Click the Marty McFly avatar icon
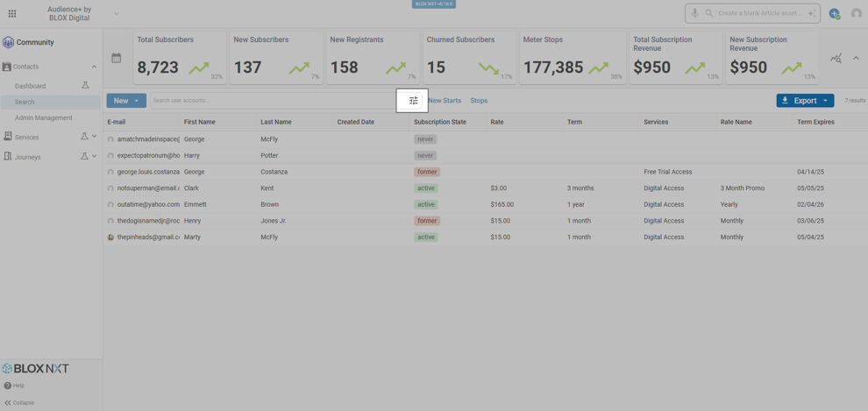Viewport: 868px width, 411px height. [110, 237]
